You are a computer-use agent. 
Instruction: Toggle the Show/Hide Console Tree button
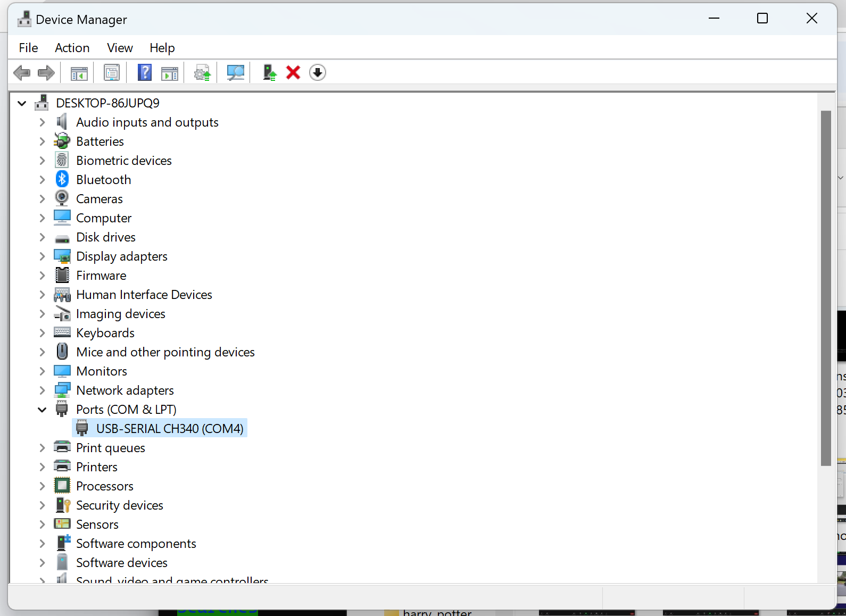click(x=79, y=73)
